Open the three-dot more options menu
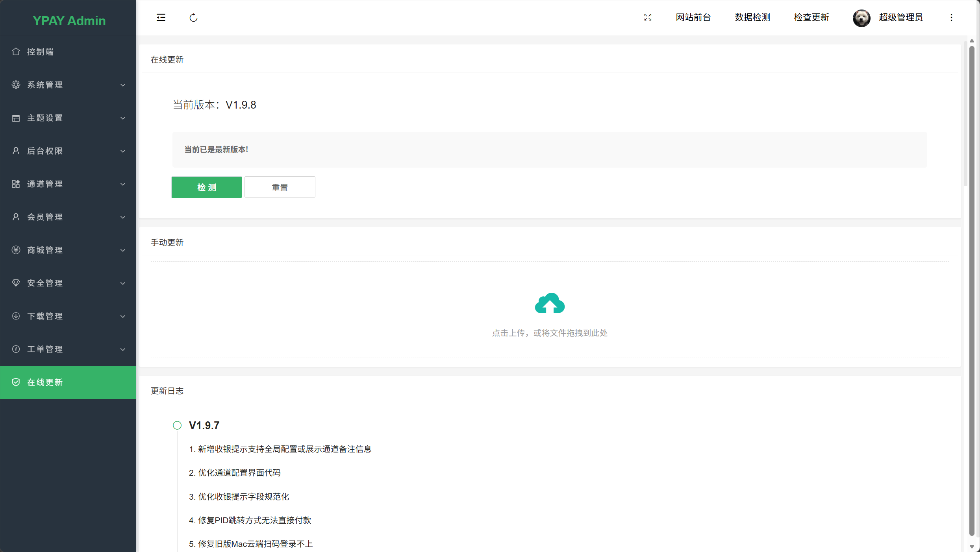The height and width of the screenshot is (552, 980). pos(951,17)
